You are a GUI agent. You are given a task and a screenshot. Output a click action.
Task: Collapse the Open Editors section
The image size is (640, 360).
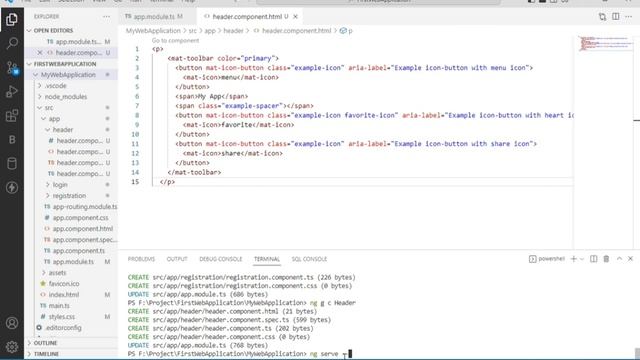tap(53, 31)
